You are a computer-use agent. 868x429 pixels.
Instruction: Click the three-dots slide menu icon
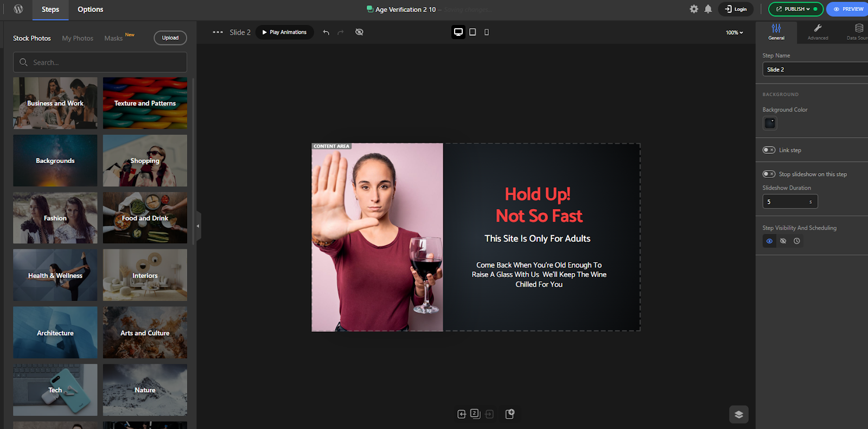(218, 32)
